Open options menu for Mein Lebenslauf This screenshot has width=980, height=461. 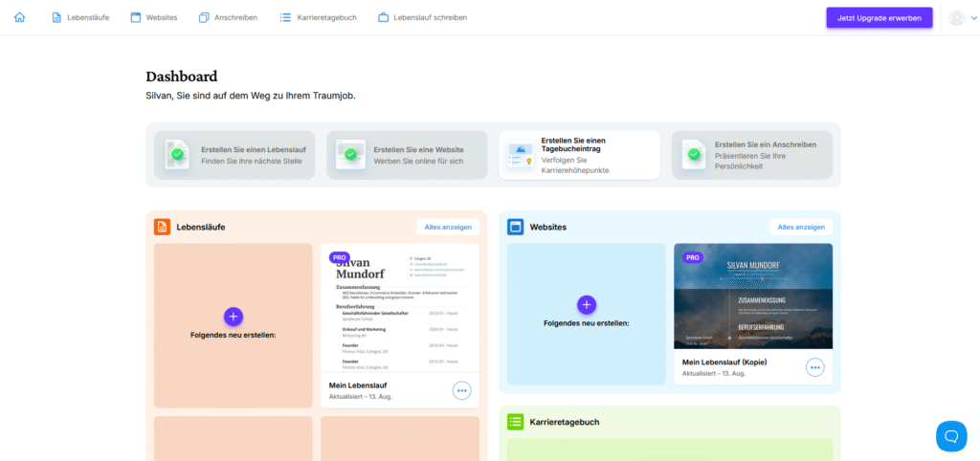point(461,390)
